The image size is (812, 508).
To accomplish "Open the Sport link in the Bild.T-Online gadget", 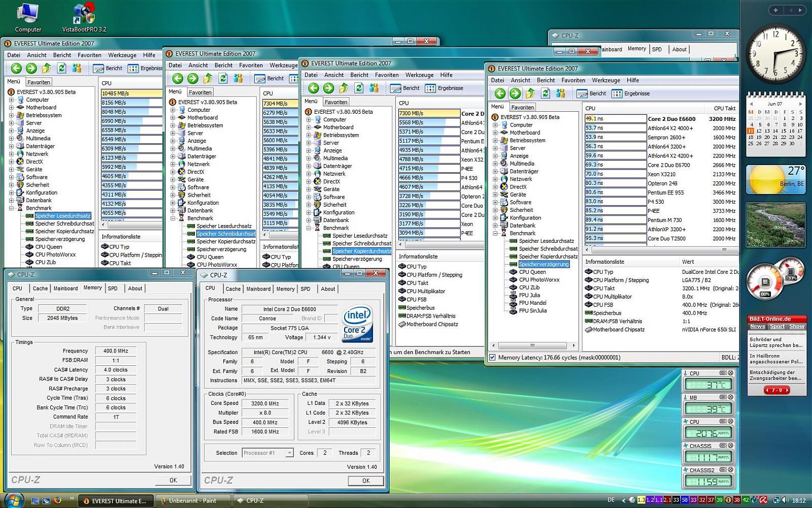I will coord(777,327).
